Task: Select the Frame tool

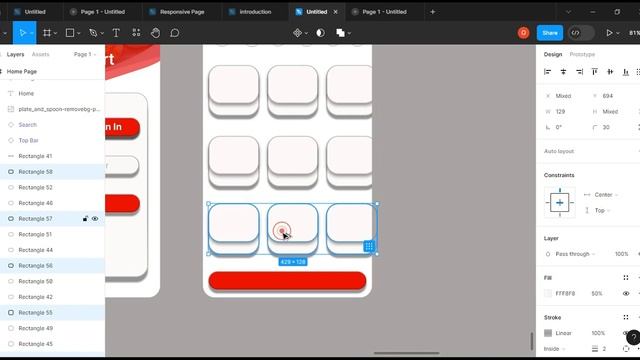Action: click(x=47, y=33)
